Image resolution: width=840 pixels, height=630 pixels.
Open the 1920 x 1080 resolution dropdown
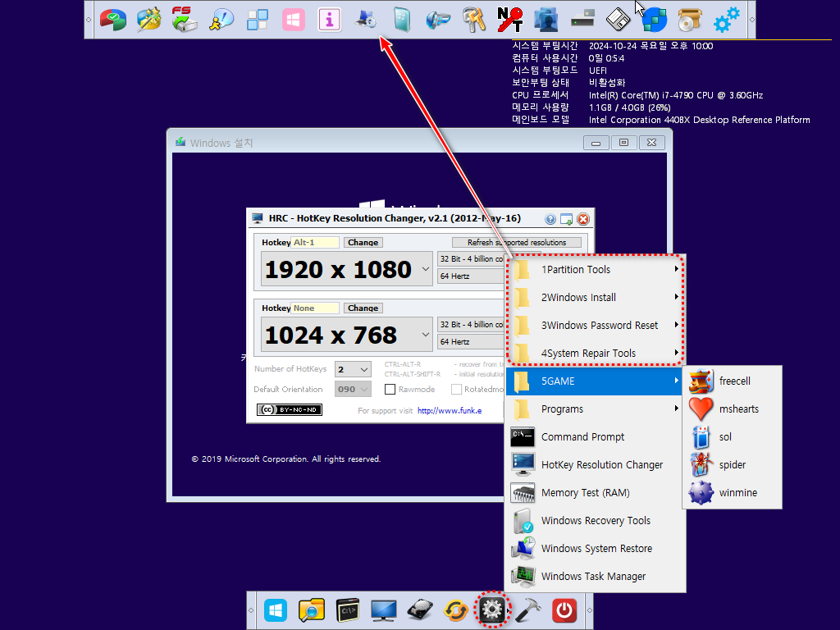426,269
